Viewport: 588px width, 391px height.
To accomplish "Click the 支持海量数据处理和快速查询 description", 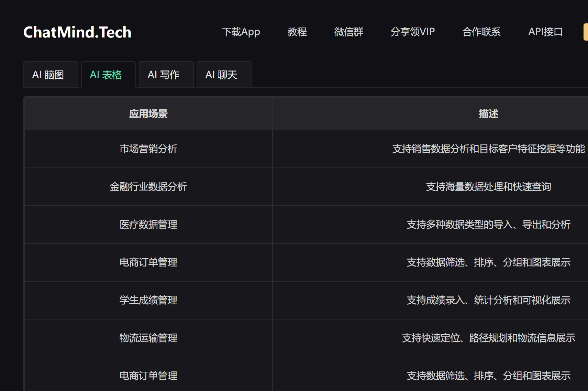I will (x=488, y=187).
